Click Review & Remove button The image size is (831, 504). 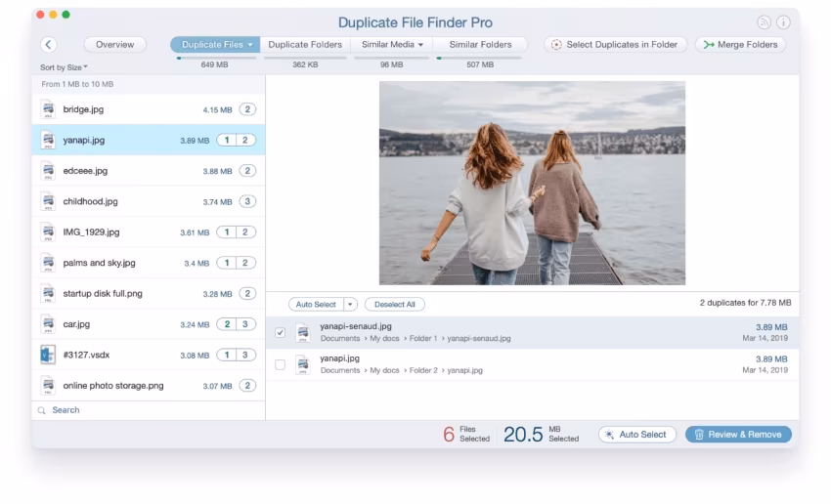tap(738, 435)
